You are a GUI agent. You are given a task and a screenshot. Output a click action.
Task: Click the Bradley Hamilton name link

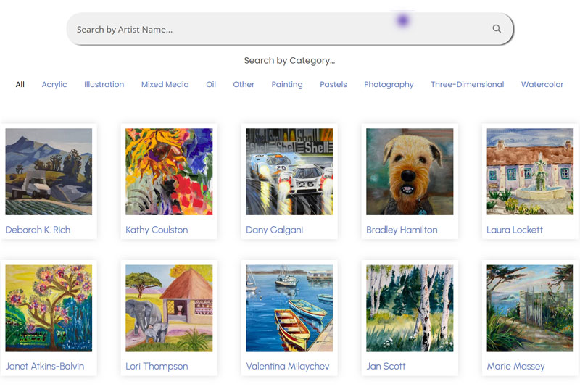(x=402, y=230)
